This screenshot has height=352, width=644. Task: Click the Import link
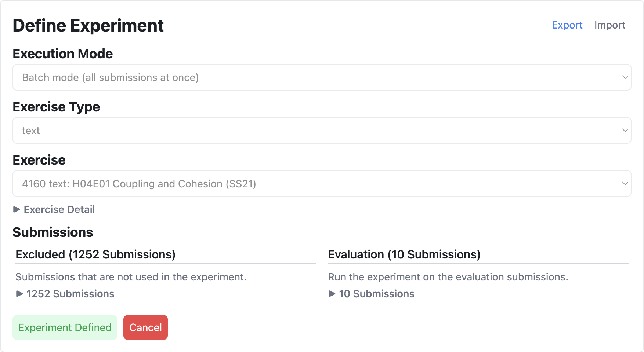pyautogui.click(x=610, y=25)
